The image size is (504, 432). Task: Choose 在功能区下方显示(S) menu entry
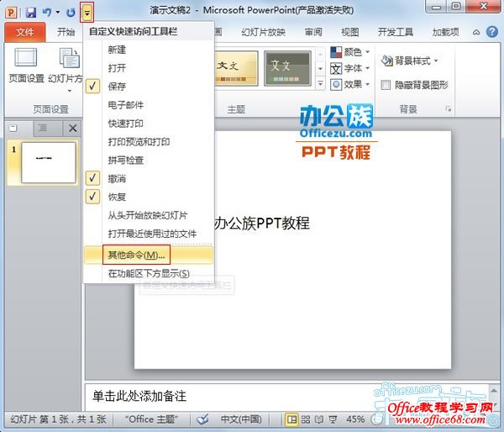point(149,273)
